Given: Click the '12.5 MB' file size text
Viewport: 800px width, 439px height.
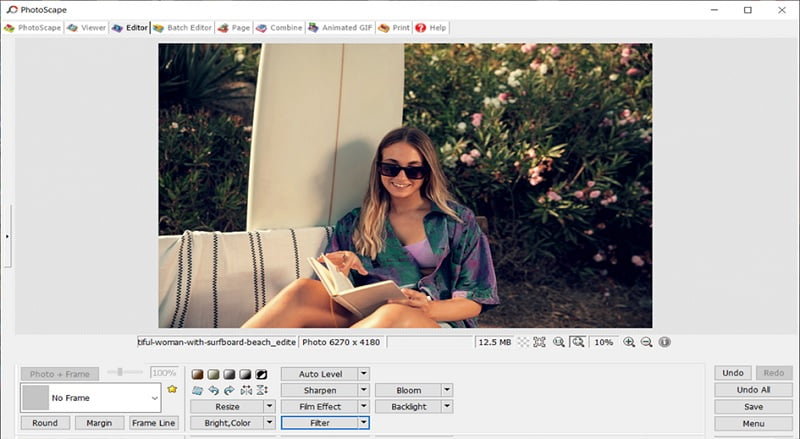Looking at the screenshot, I should [x=494, y=342].
